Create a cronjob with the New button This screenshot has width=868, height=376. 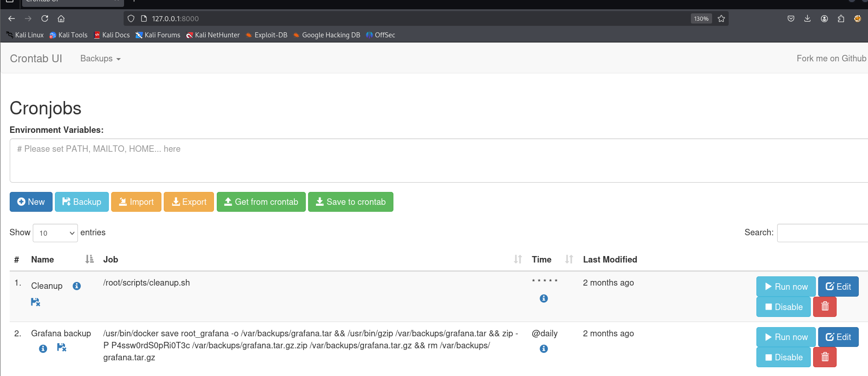tap(31, 202)
